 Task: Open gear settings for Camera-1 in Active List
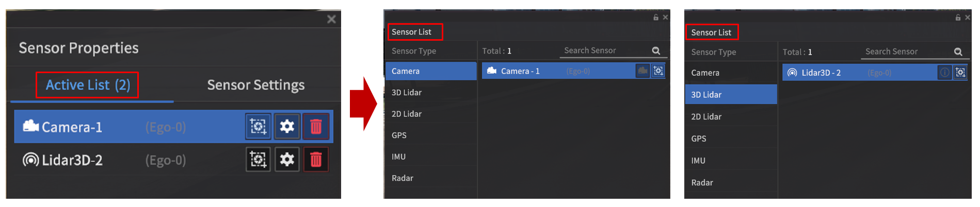[x=287, y=126]
